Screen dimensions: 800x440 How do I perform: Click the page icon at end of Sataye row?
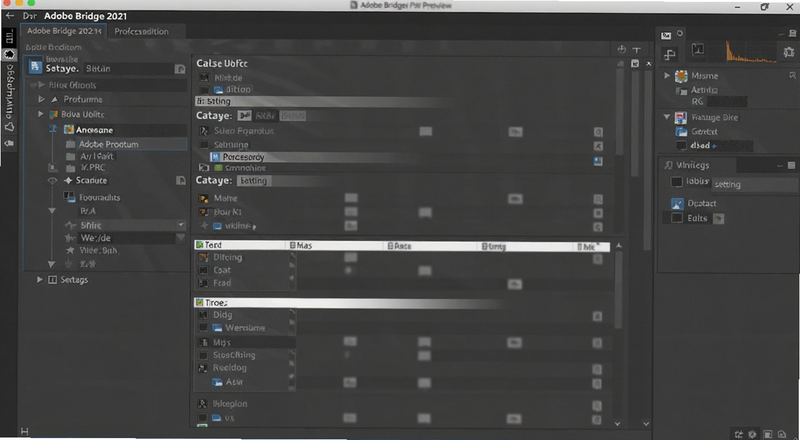tap(180, 69)
